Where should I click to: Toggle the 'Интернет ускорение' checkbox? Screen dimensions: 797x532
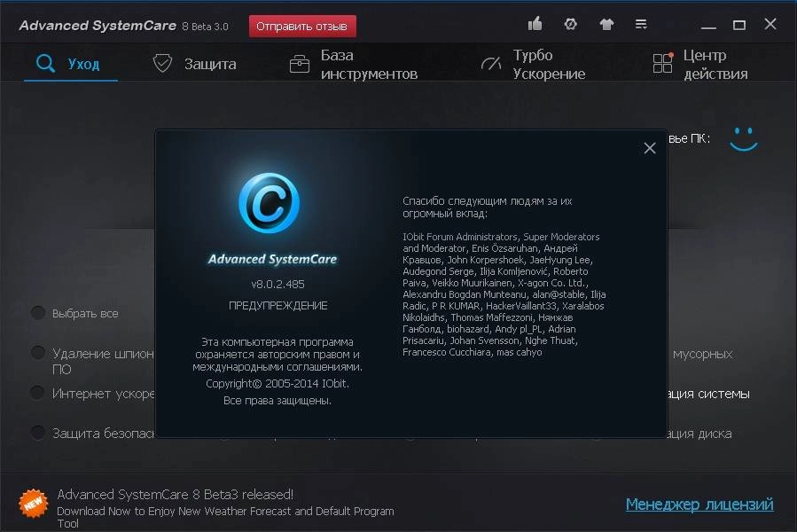pyautogui.click(x=38, y=392)
